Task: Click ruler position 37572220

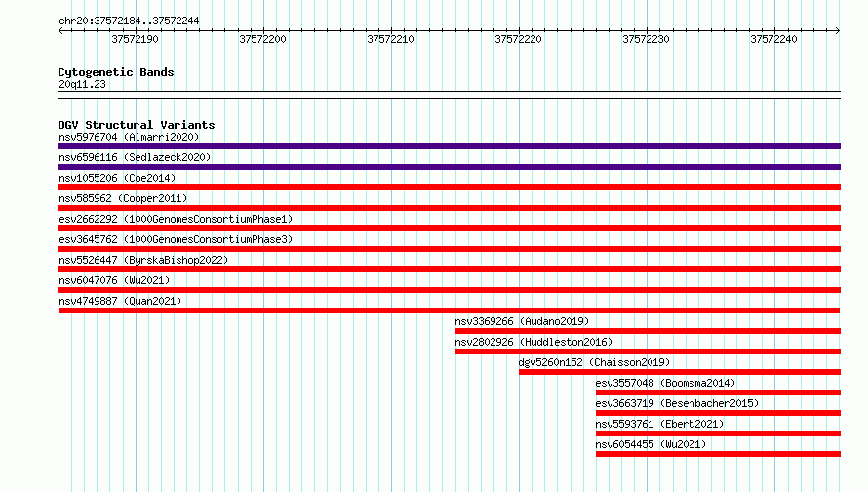Action: [x=518, y=39]
